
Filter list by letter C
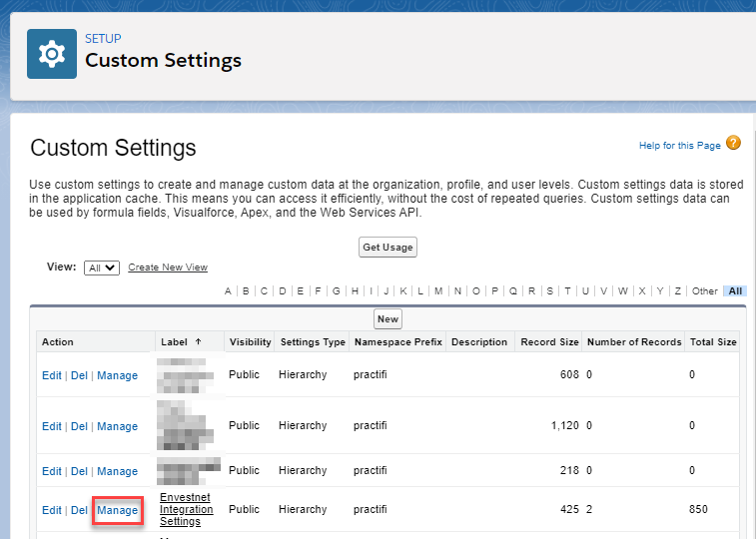point(264,290)
